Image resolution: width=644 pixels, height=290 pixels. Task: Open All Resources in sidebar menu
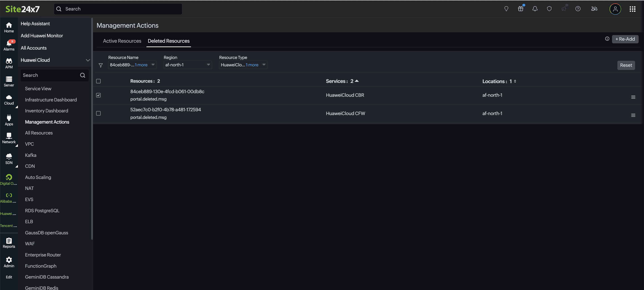(39, 133)
